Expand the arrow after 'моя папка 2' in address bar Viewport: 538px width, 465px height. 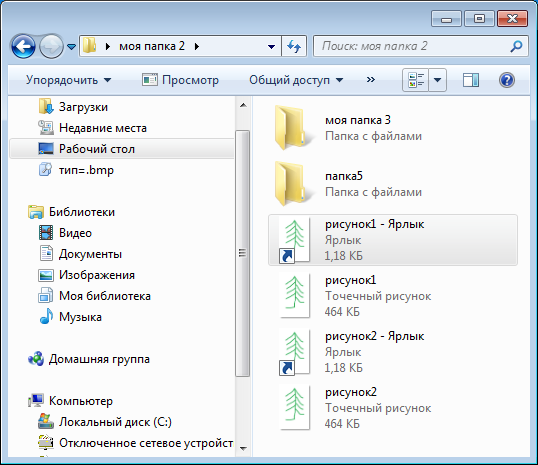[197, 46]
